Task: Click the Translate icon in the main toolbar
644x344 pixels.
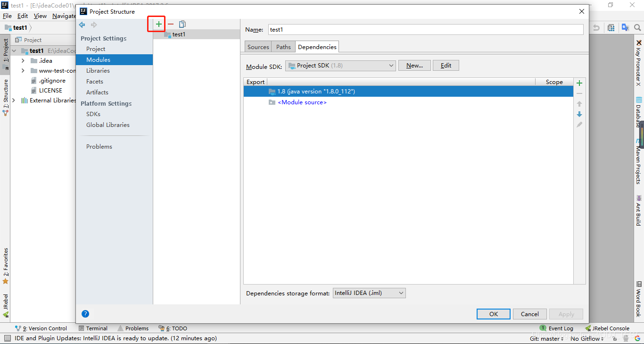Action: [625, 28]
